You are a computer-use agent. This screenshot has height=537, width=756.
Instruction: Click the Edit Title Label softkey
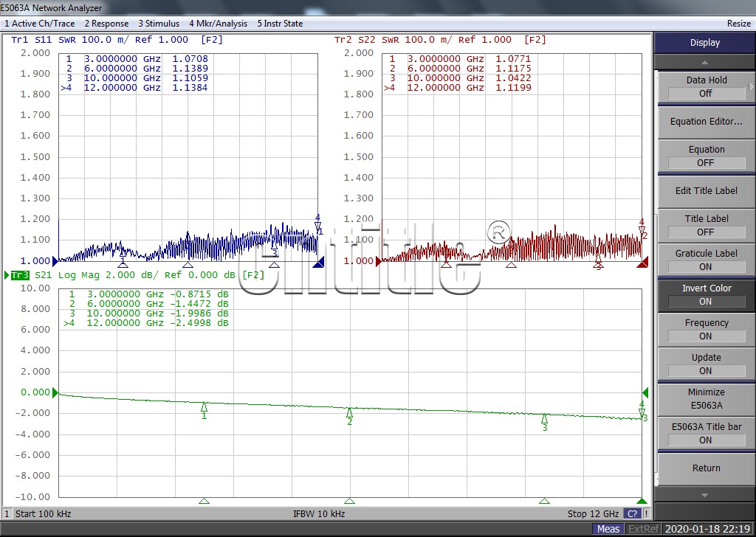[706, 191]
